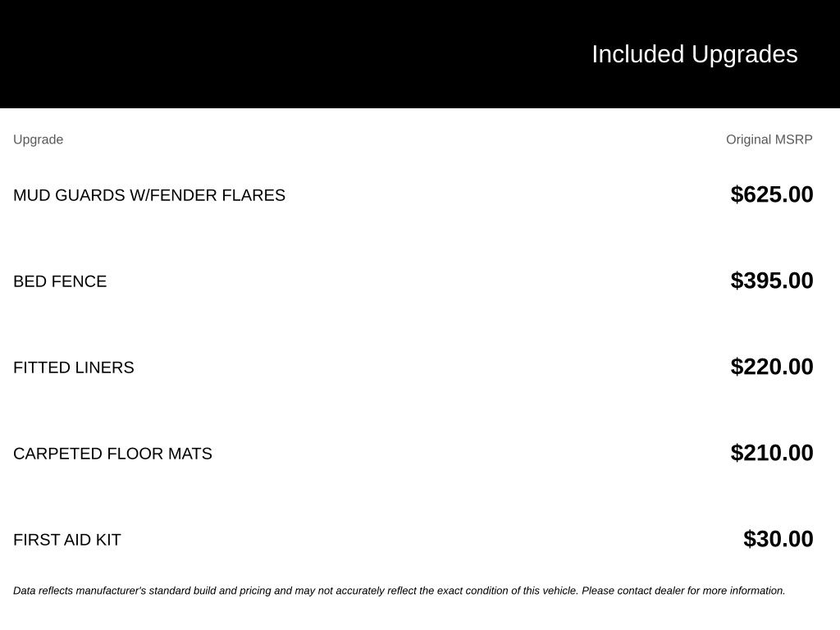Click the word MATS in fourth row
Image resolution: width=840 pixels, height=630 pixels.
coord(190,454)
